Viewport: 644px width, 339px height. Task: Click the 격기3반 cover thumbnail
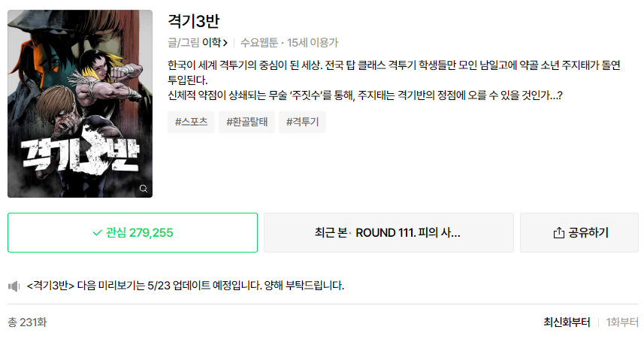tap(80, 104)
